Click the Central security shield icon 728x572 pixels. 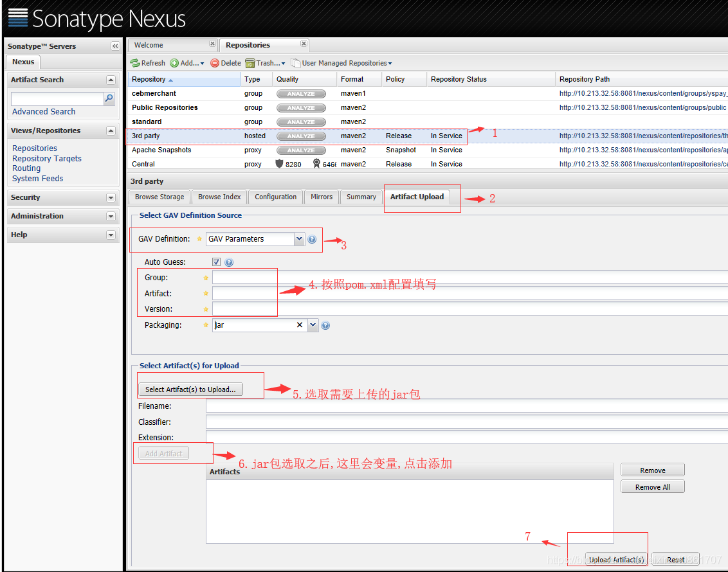point(279,164)
